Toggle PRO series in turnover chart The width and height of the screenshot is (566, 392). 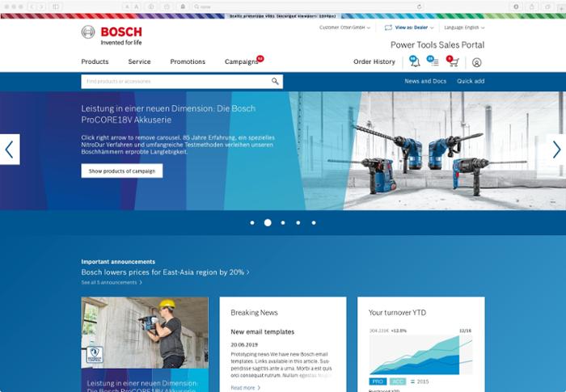click(378, 381)
